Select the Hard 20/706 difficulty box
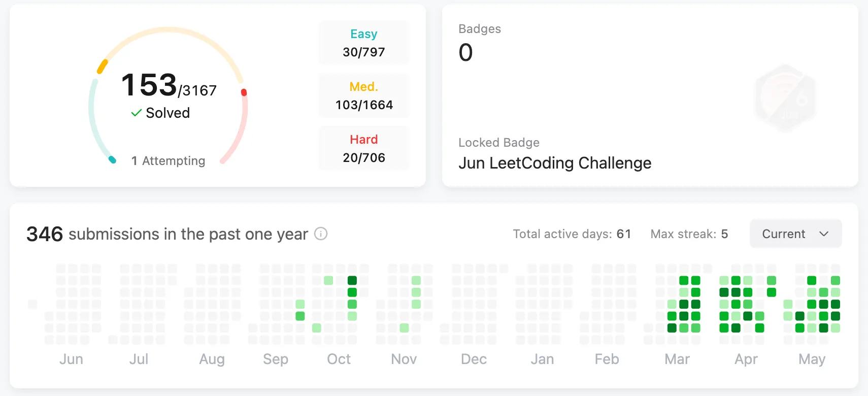Image resolution: width=868 pixels, height=396 pixels. [x=363, y=148]
